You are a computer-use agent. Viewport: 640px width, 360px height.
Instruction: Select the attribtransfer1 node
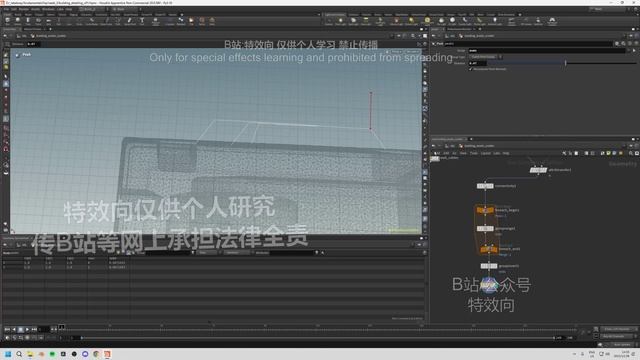(x=538, y=170)
